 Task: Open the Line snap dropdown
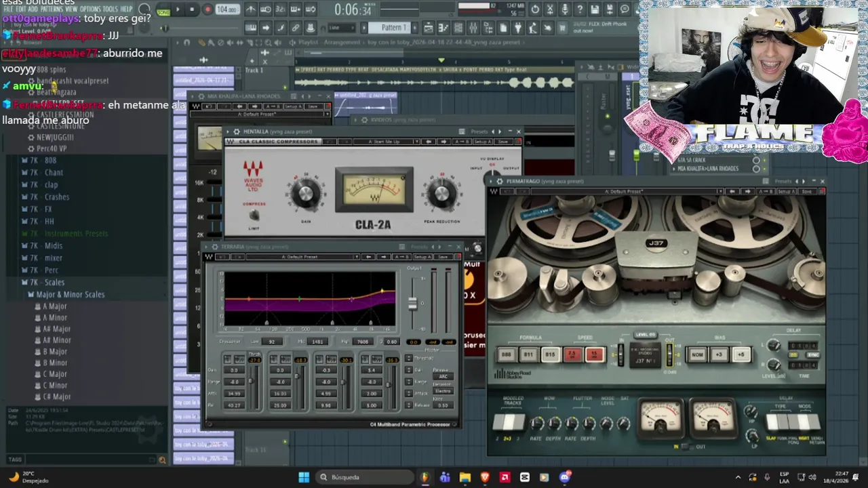click(x=342, y=28)
